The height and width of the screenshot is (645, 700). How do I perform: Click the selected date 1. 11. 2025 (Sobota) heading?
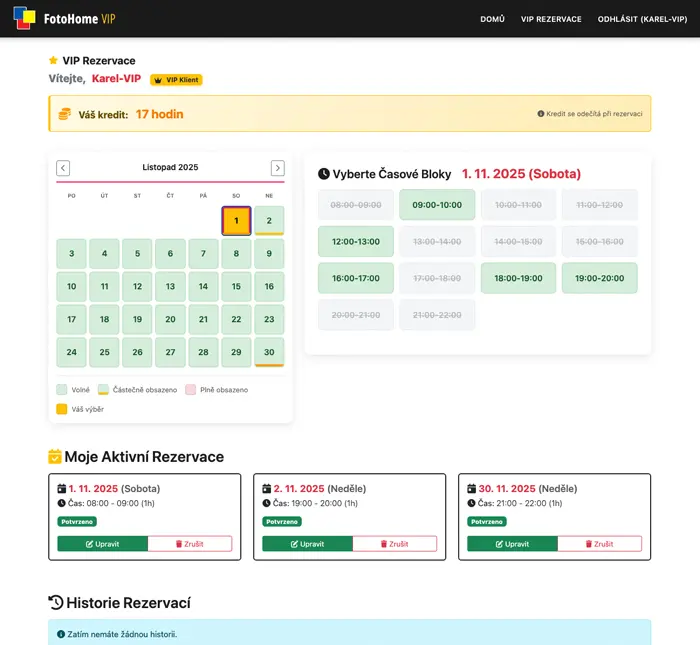[x=521, y=174]
